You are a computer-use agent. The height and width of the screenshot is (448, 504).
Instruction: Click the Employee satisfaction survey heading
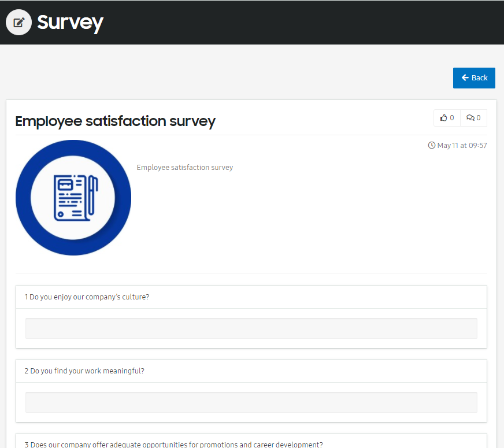pos(115,121)
